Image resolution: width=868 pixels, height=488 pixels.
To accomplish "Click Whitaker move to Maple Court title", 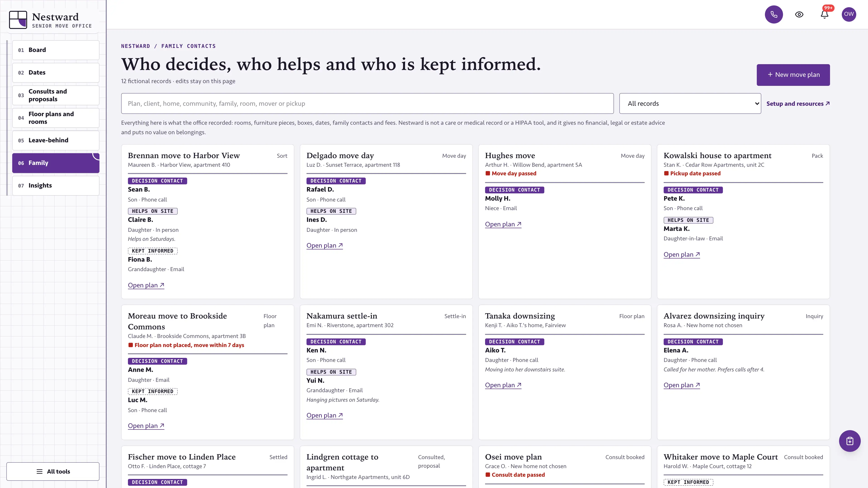I will 721,457.
